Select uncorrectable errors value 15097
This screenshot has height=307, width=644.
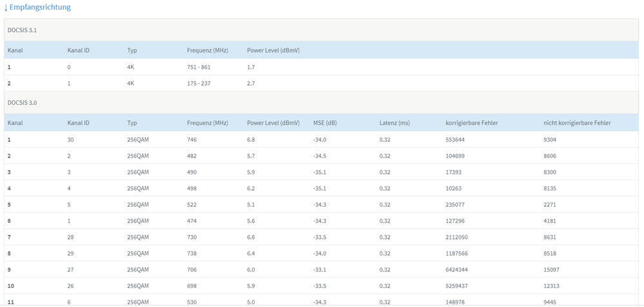point(551,270)
